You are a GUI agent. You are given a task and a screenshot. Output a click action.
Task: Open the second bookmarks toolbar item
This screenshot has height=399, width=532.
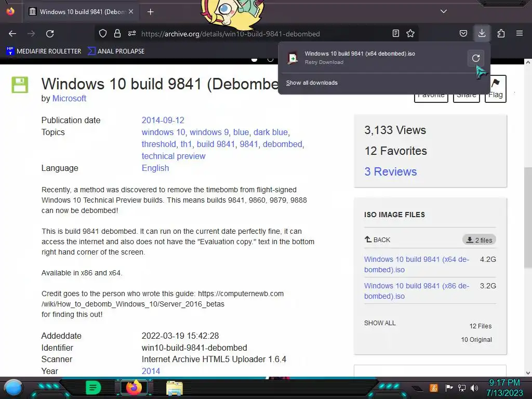point(116,51)
